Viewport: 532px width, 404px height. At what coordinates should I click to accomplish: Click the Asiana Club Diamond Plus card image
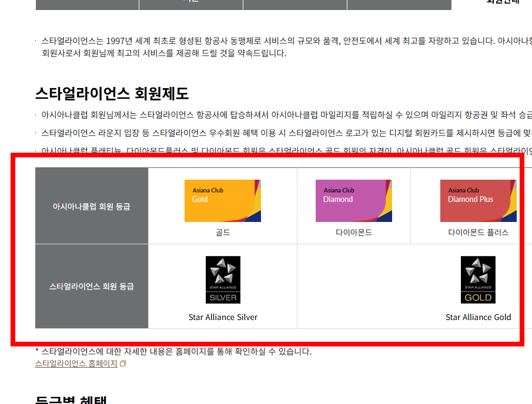[478, 201]
